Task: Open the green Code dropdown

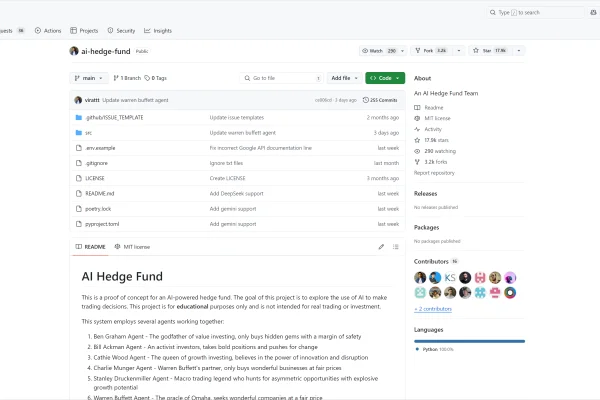Action: pos(385,78)
